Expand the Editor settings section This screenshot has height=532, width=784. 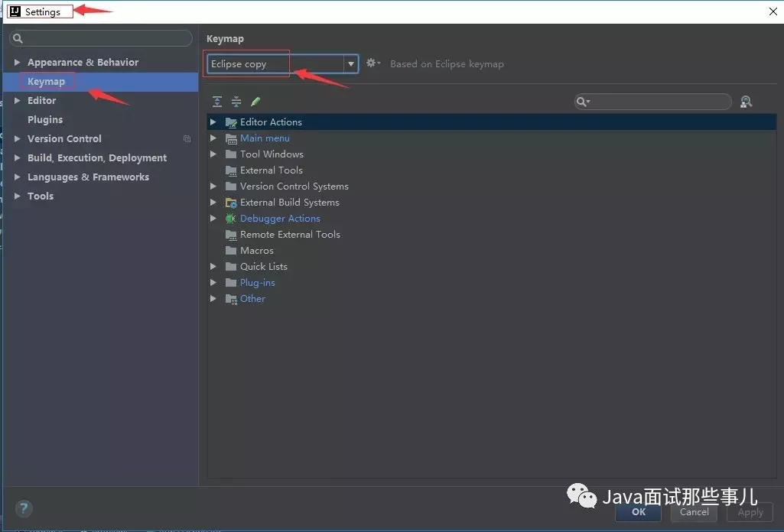coord(17,100)
